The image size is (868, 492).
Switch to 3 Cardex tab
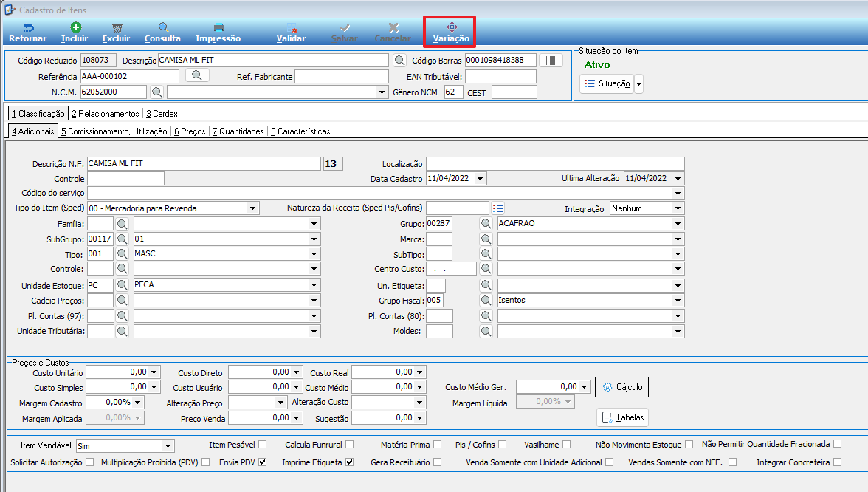point(162,114)
